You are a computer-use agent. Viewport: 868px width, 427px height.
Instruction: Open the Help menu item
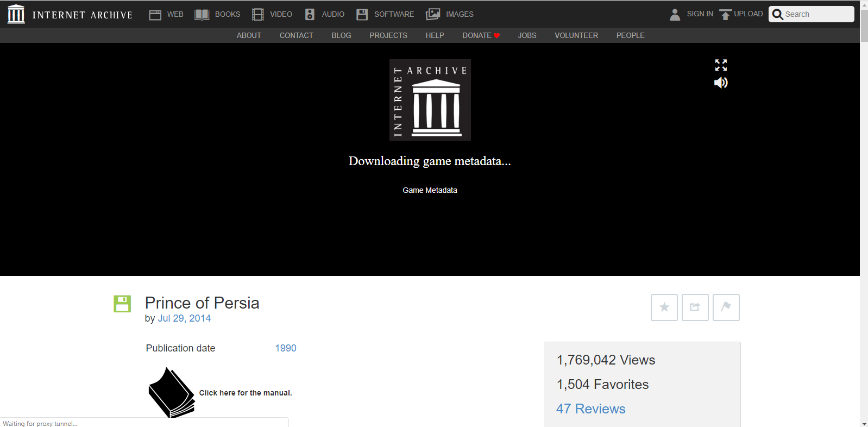[x=435, y=35]
